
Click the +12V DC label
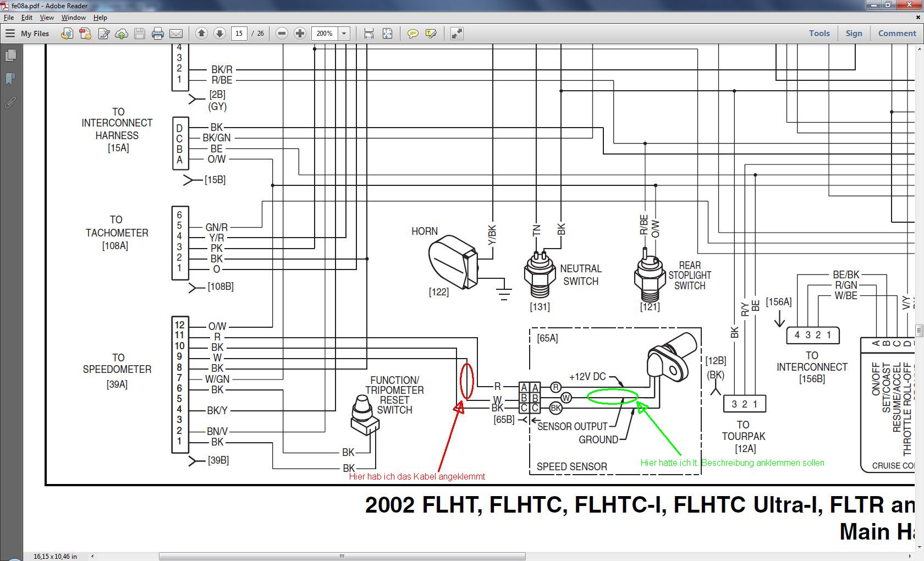587,377
